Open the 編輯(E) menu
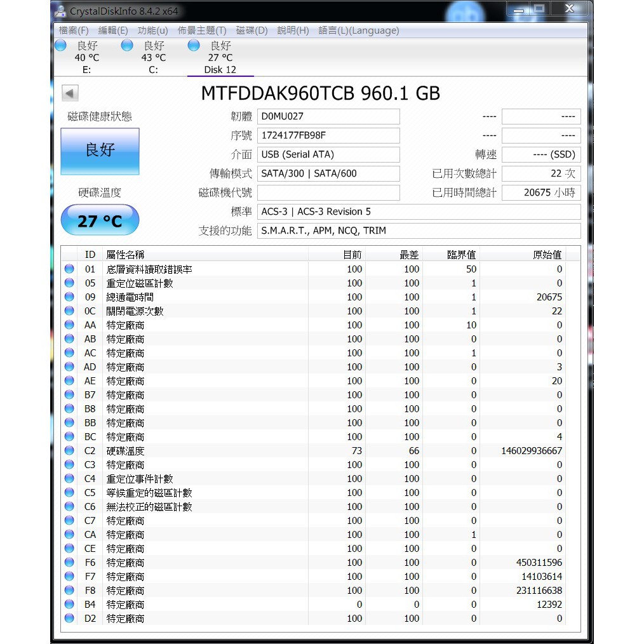 [113, 30]
